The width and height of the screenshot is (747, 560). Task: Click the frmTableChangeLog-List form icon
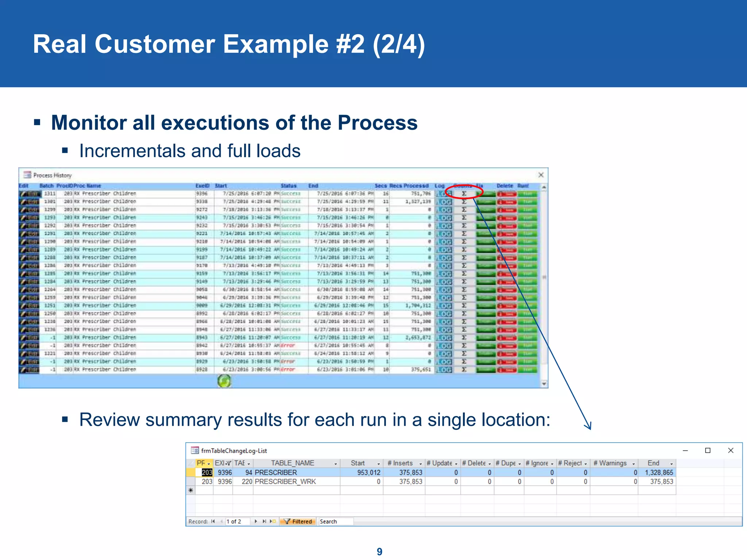pos(195,451)
